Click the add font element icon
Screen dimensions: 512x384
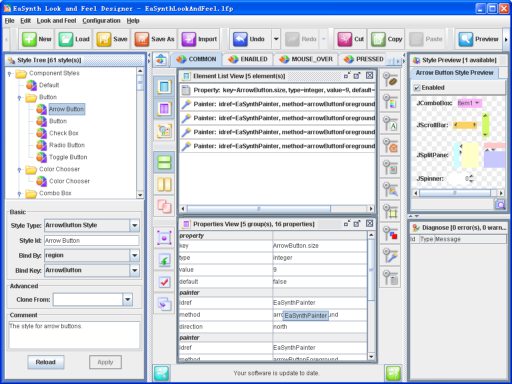390,124
